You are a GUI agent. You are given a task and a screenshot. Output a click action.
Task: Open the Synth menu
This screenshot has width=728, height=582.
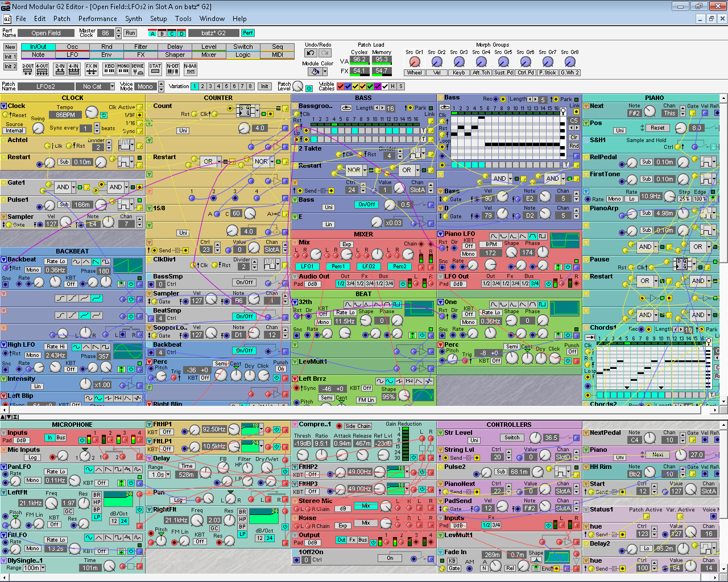point(134,19)
